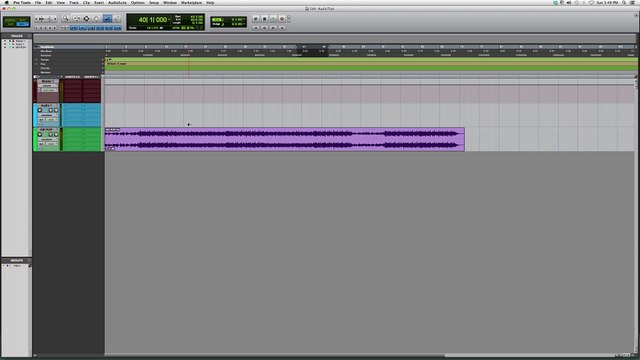Enable Spot edit mode
The height and width of the screenshot is (360, 640).
point(23,20)
